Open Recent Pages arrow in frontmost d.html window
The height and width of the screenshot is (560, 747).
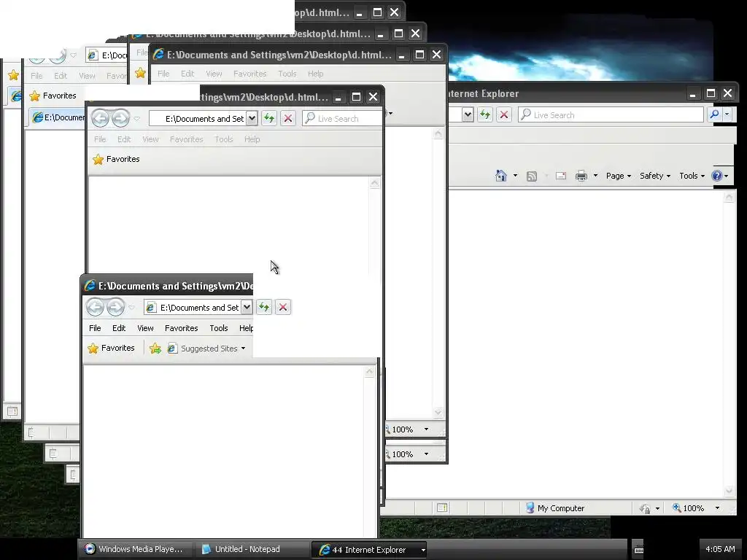131,307
